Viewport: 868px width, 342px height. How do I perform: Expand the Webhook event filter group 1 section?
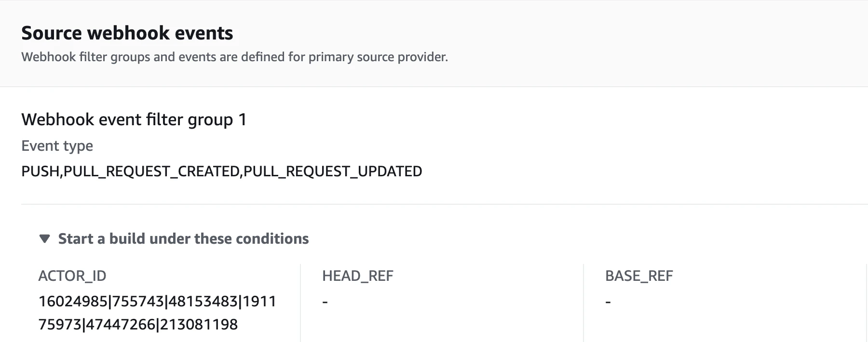[134, 119]
